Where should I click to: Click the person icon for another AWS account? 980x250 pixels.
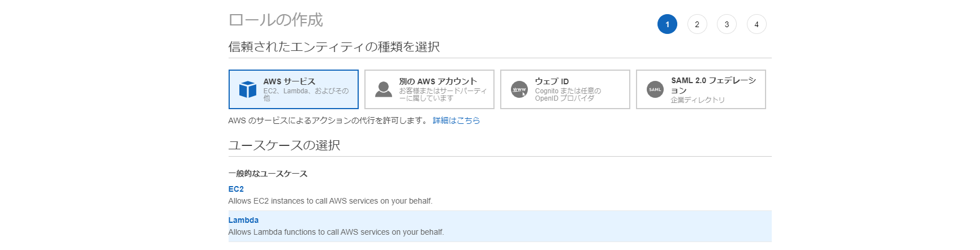[384, 89]
